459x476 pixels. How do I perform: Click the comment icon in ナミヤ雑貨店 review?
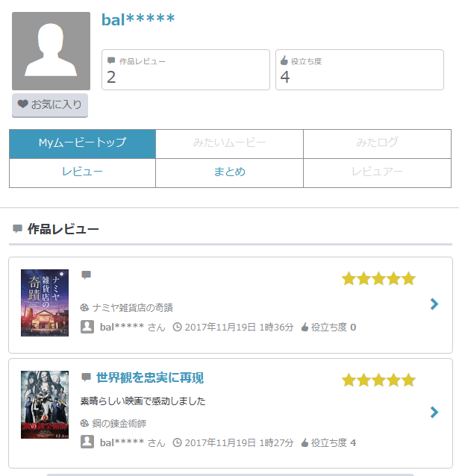pyautogui.click(x=87, y=275)
